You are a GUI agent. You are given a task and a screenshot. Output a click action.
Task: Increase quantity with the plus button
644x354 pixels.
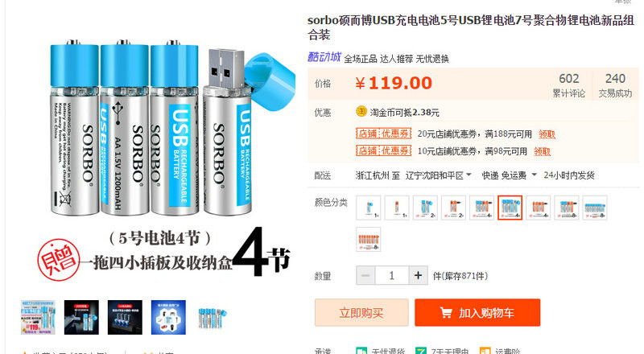click(418, 276)
